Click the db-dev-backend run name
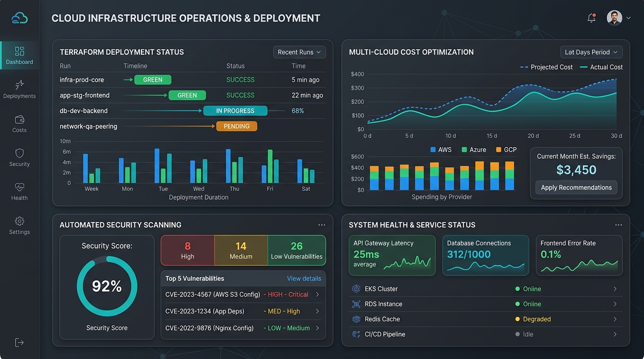Image resolution: width=644 pixels, height=359 pixels. point(84,111)
